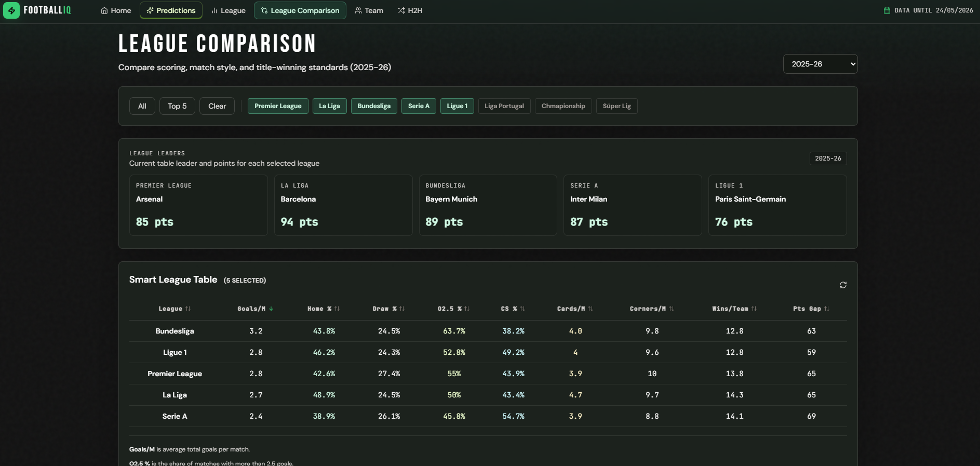Open the Team nav tab

369,10
